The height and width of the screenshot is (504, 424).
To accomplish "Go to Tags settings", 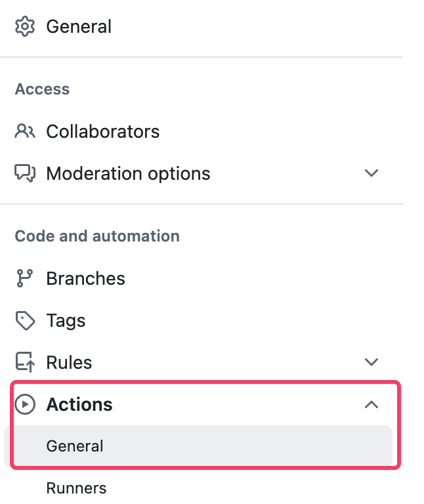I will (x=66, y=320).
